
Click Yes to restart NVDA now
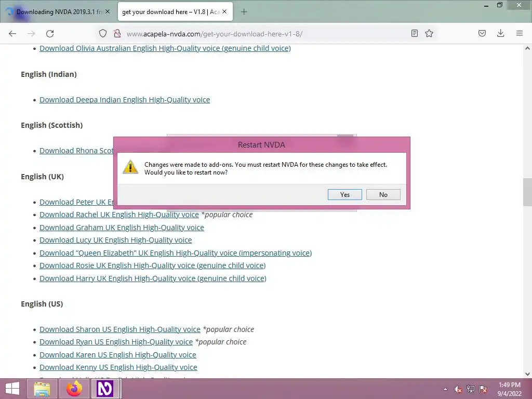345,195
